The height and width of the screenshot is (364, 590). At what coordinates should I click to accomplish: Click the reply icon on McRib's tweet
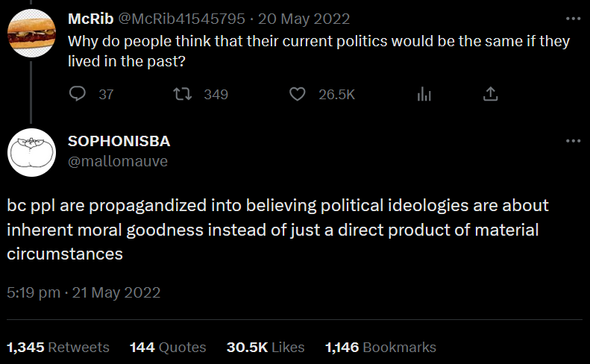click(78, 94)
